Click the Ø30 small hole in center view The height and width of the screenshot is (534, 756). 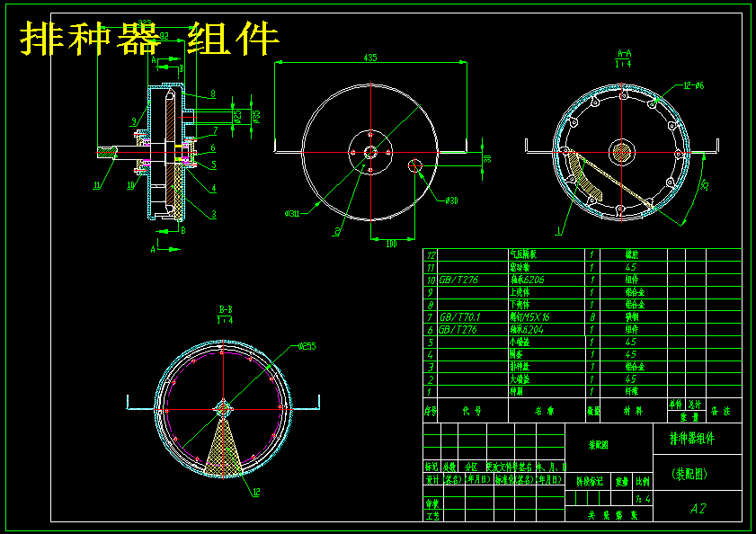(x=414, y=167)
